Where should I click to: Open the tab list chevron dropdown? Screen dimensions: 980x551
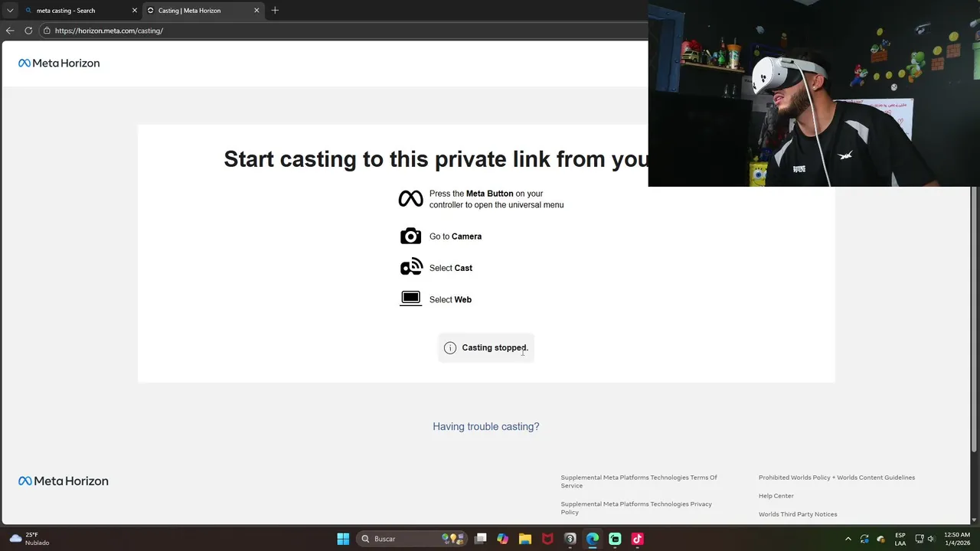coord(10,10)
